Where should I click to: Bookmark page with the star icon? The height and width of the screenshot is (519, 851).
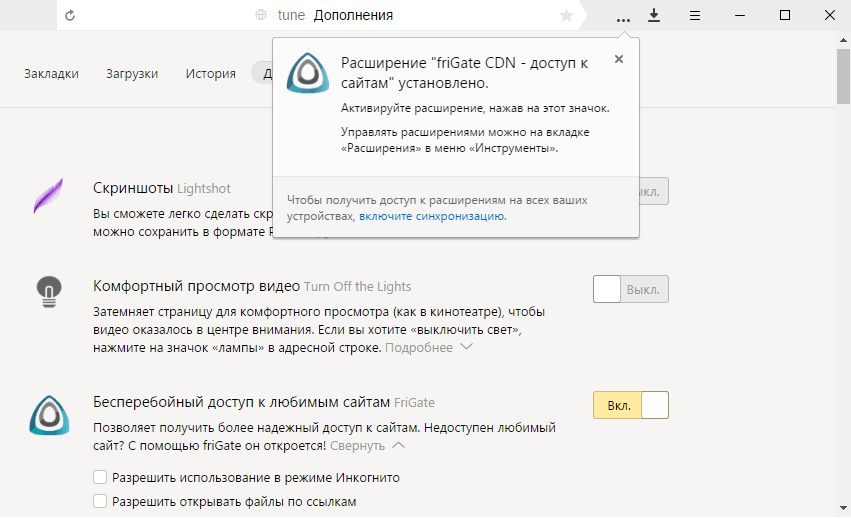point(566,15)
